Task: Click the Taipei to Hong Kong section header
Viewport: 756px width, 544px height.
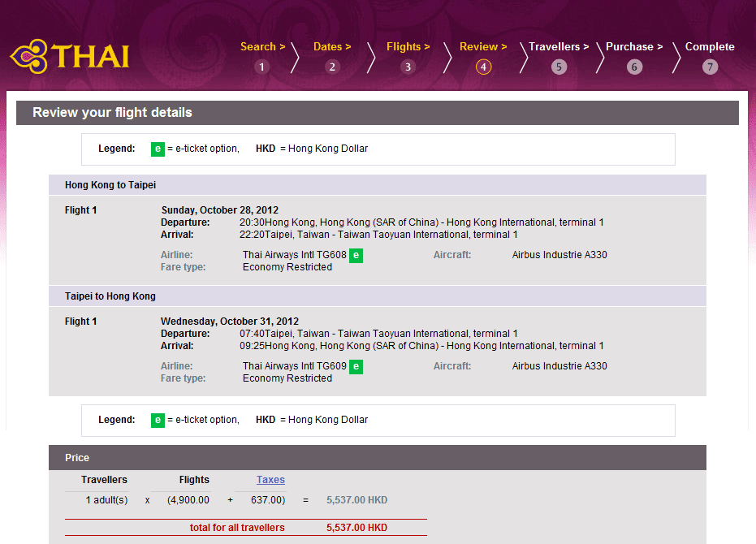Action: click(x=110, y=296)
